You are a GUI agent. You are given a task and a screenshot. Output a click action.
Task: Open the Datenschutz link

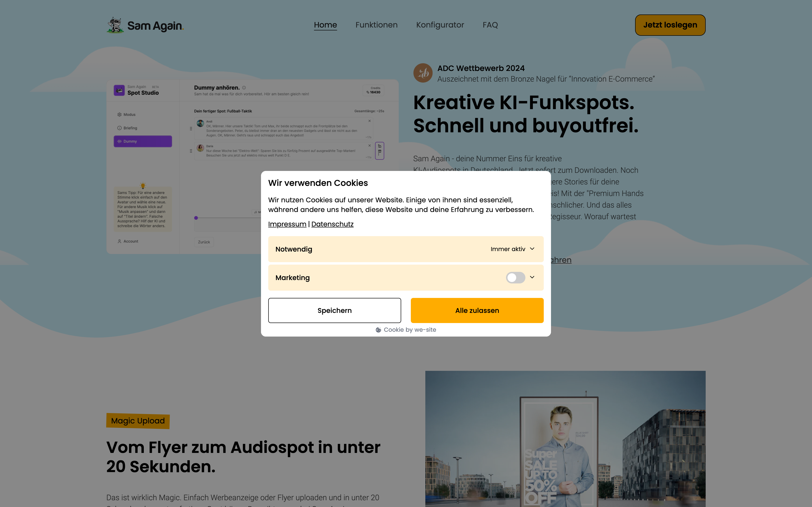point(332,224)
